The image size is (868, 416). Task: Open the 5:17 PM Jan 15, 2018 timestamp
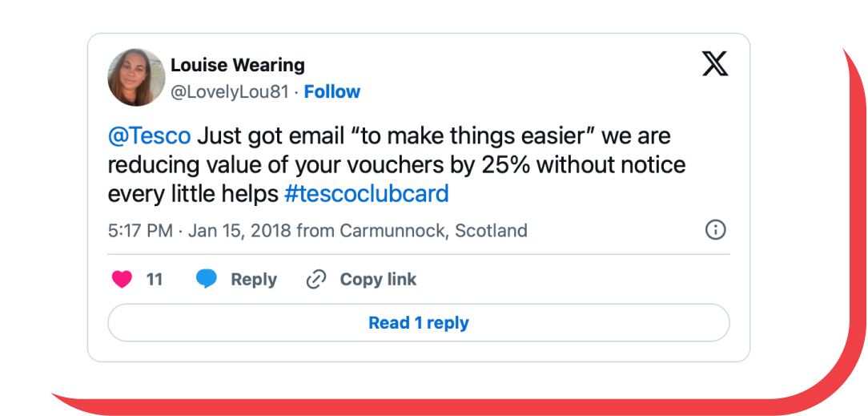(x=199, y=231)
